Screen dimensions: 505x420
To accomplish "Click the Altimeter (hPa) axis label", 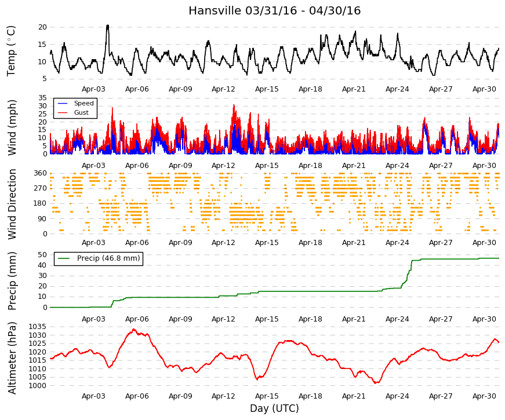I will (12, 357).
